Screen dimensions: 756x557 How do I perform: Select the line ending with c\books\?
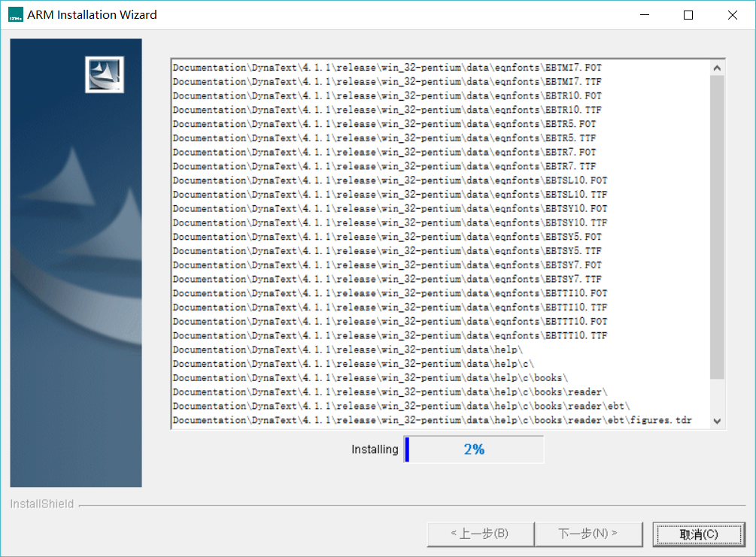[x=370, y=378]
